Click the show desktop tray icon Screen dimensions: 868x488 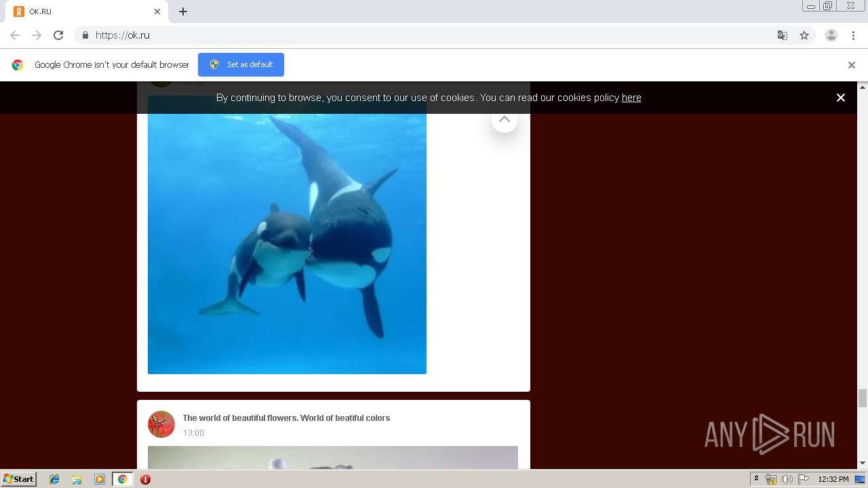(x=860, y=479)
